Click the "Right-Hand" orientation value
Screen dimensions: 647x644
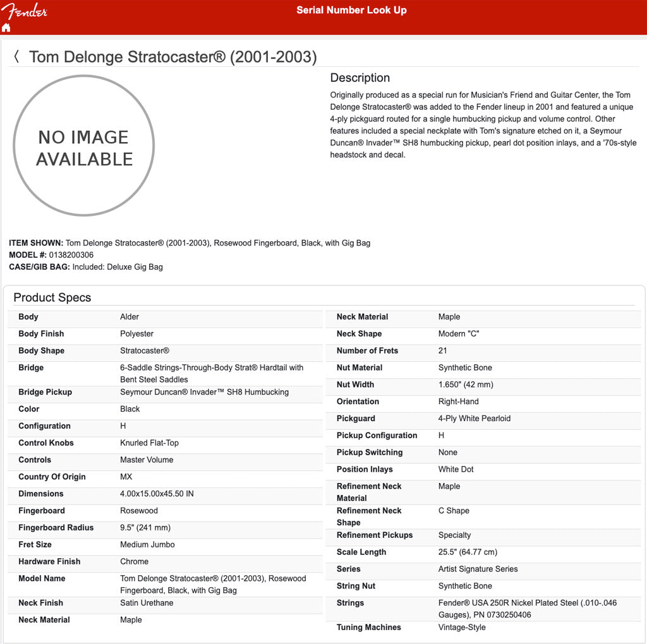(459, 401)
